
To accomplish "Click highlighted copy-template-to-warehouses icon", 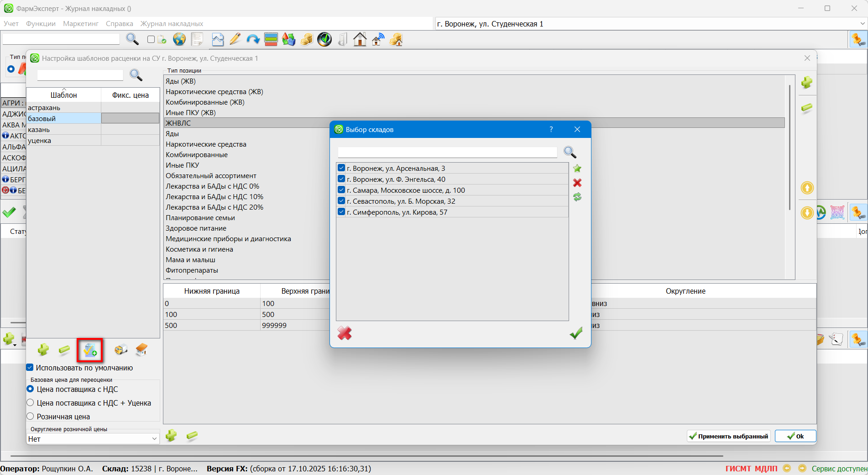I will click(x=90, y=350).
